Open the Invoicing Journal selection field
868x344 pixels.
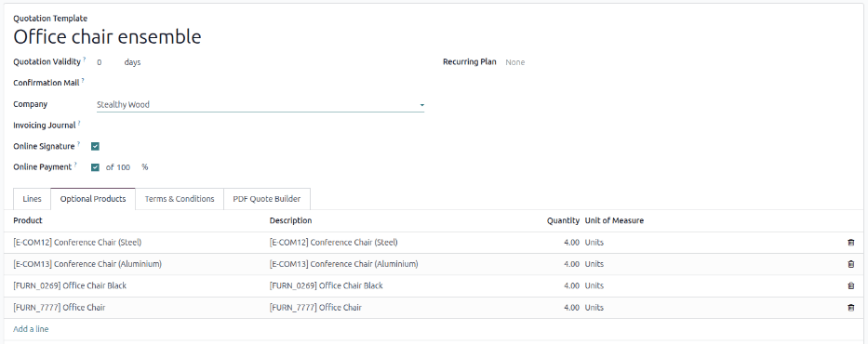pos(260,126)
